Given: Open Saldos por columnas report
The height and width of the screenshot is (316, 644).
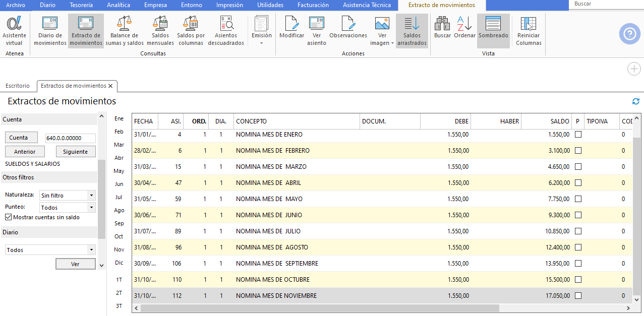Looking at the screenshot, I should (191, 31).
